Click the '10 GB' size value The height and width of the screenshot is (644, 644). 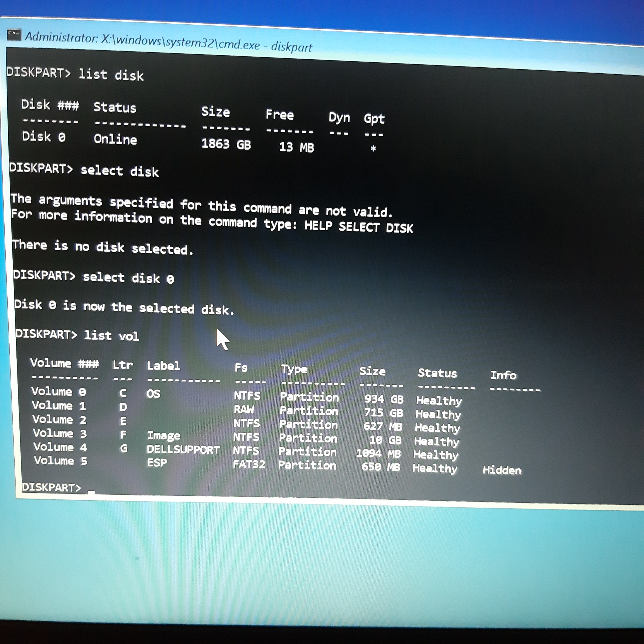click(385, 440)
